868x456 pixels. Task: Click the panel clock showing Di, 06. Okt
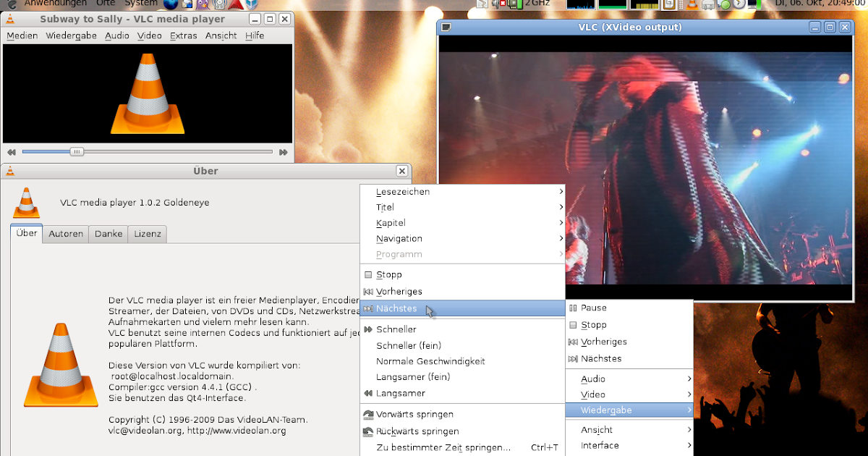click(x=820, y=4)
